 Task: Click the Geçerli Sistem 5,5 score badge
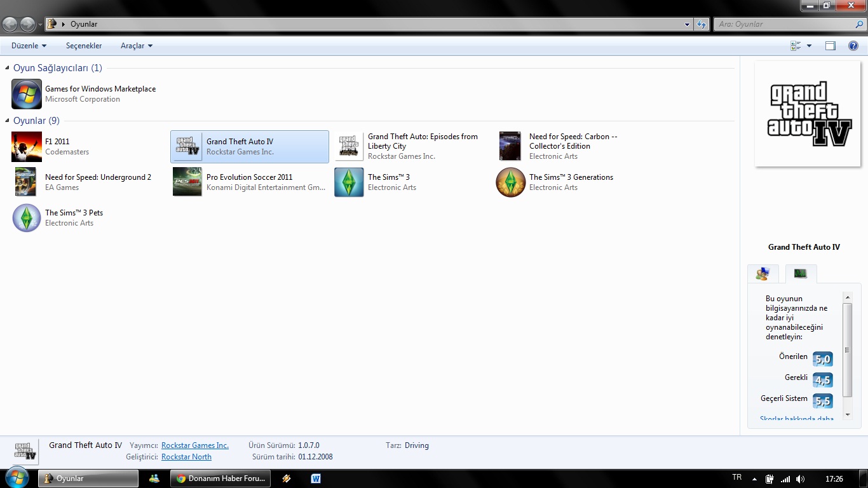(x=823, y=401)
